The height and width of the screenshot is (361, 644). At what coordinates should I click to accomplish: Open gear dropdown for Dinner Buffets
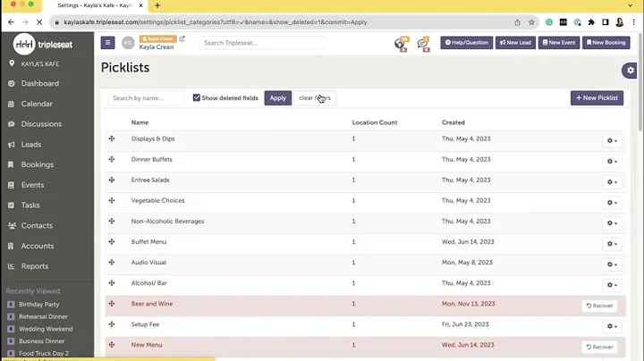pyautogui.click(x=612, y=161)
